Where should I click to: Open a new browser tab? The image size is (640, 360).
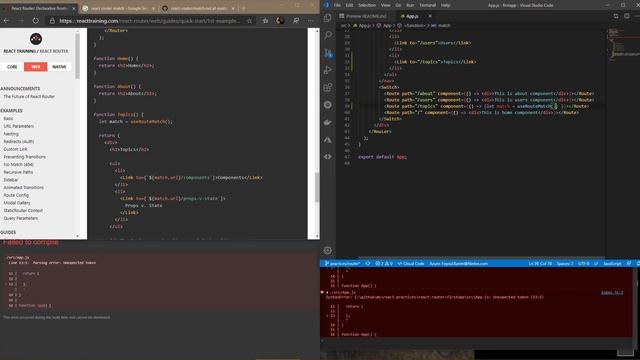(x=244, y=8)
